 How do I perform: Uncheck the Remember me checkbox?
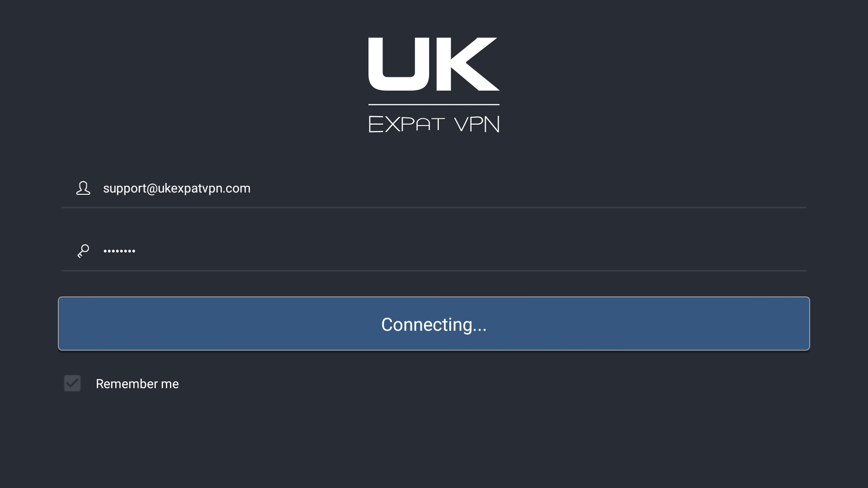click(72, 383)
